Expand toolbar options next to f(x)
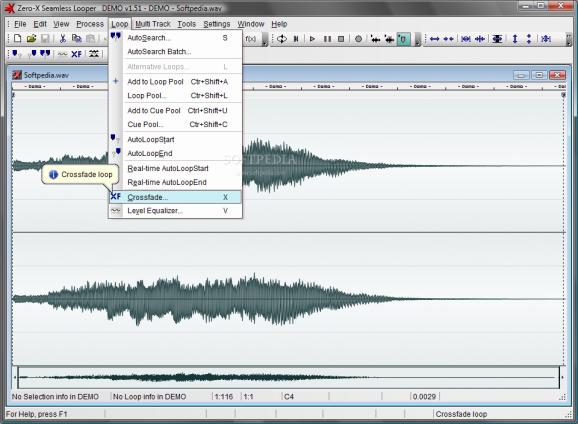The width and height of the screenshot is (578, 424). [265, 39]
